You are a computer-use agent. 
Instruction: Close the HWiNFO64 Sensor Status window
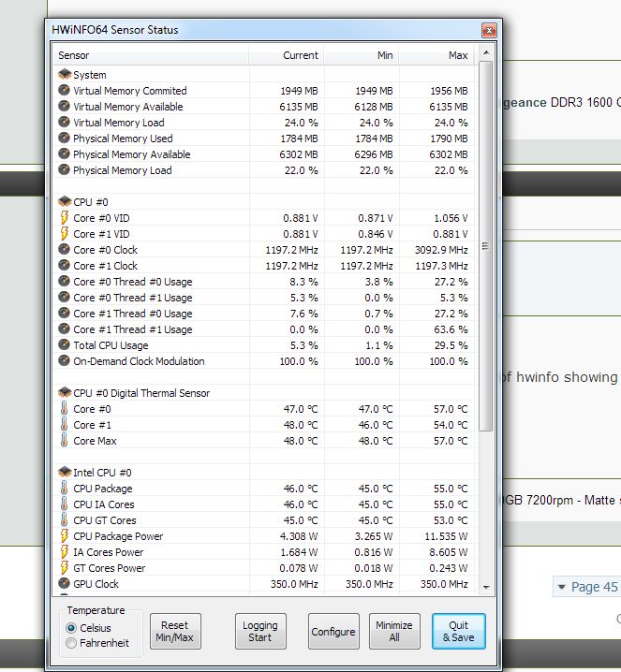489,30
